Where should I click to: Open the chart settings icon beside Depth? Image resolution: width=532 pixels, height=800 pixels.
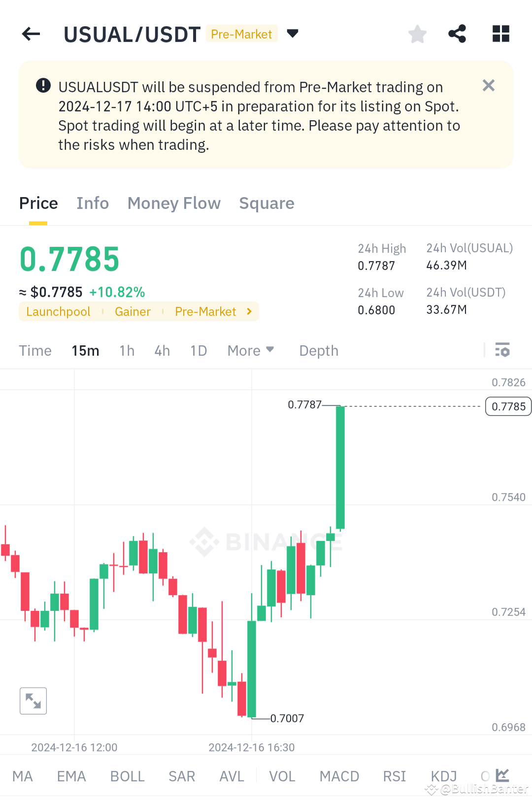[502, 350]
